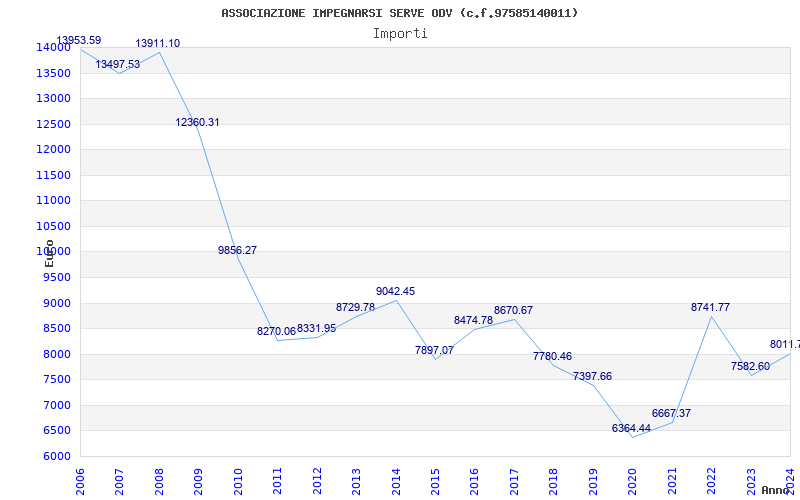Click the y-axis value 9500
The height and width of the screenshot is (500, 800).
click(57, 278)
